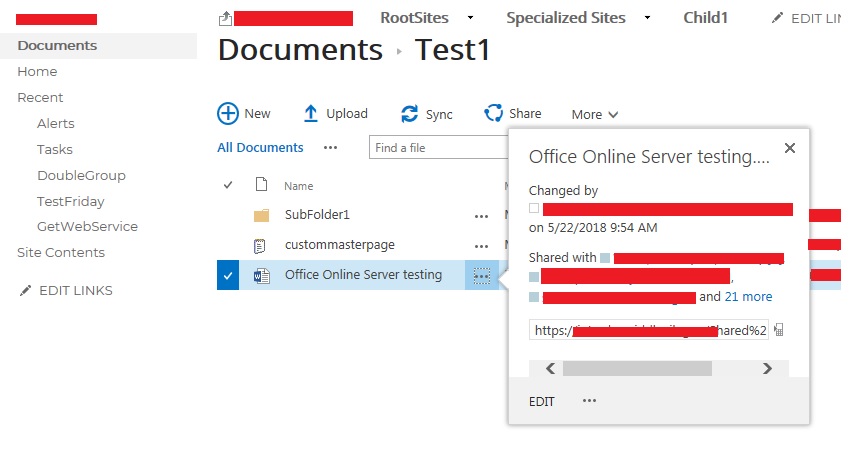The height and width of the screenshot is (453, 852).
Task: Open the Specialized Sites dropdown arrow
Action: coord(647,18)
